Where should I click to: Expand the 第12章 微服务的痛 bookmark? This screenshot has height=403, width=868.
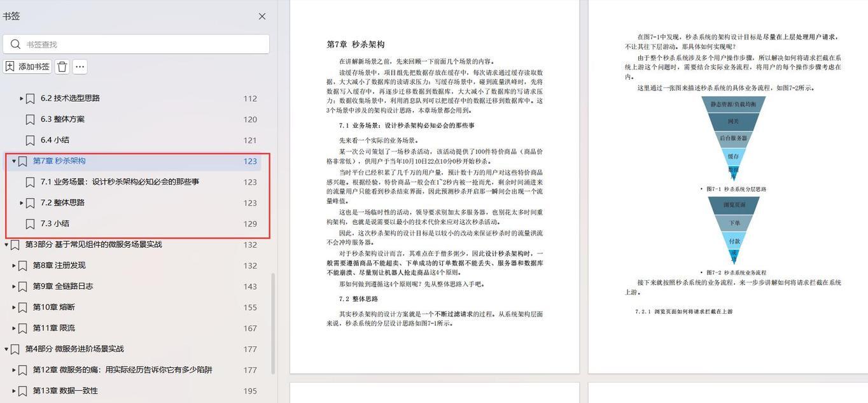click(13, 370)
